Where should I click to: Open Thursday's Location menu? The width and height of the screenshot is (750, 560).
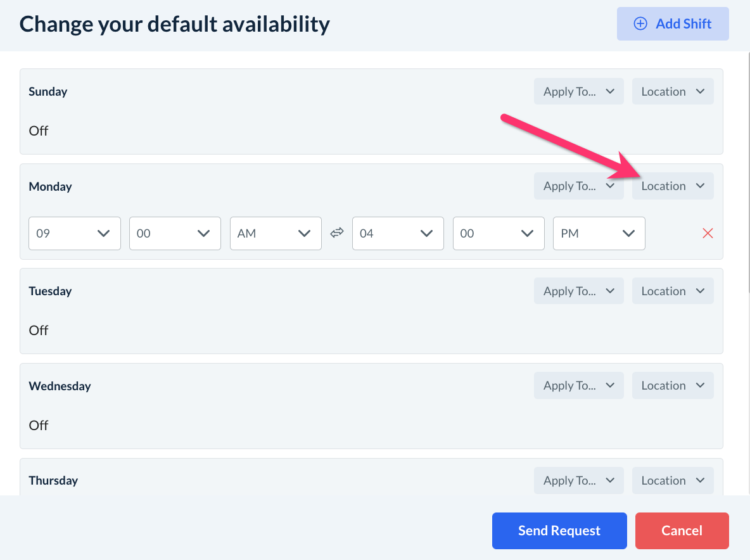[x=673, y=480]
